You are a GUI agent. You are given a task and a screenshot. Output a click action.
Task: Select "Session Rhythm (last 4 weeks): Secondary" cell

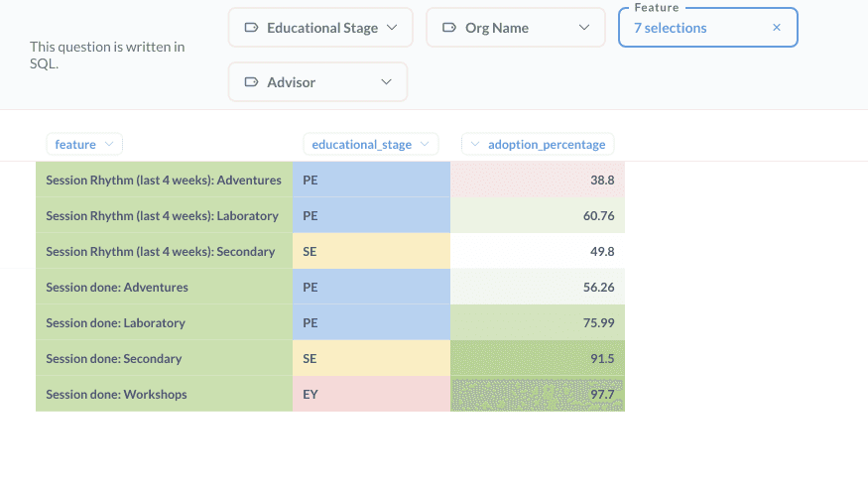160,251
